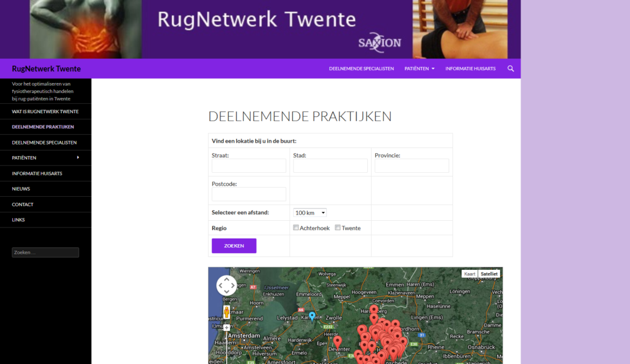Screen dimensions: 630x364
Task: Select Wat is RugNetwerk Twente in sidebar
Action: tap(45, 111)
